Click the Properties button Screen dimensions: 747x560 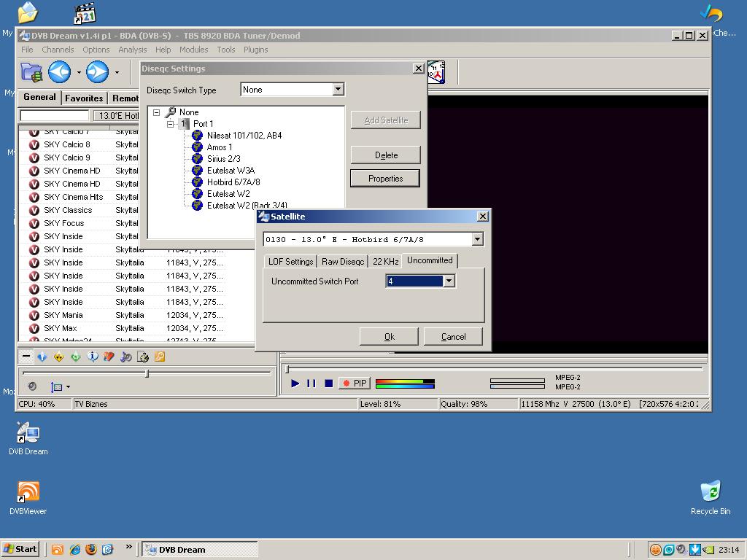[385, 179]
